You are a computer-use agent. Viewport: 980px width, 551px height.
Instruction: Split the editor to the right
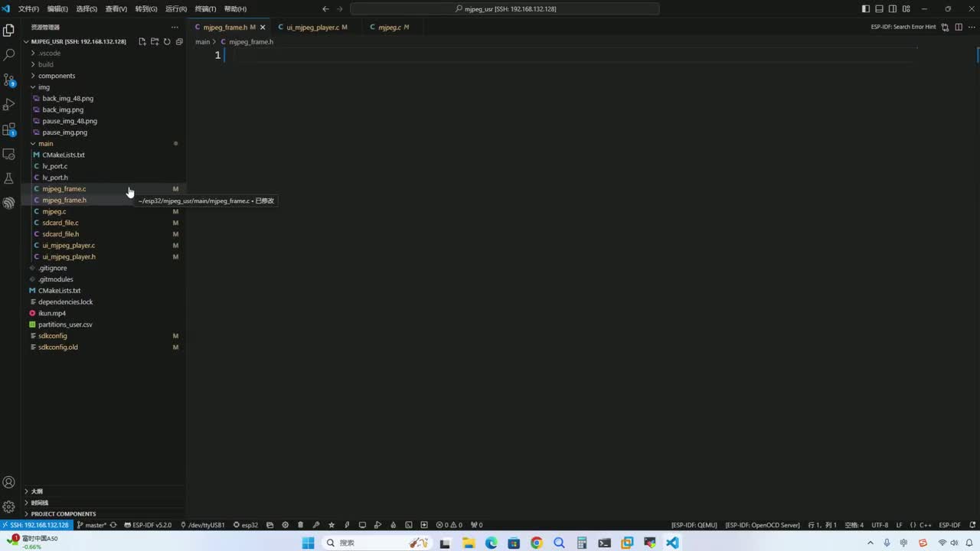click(x=958, y=28)
